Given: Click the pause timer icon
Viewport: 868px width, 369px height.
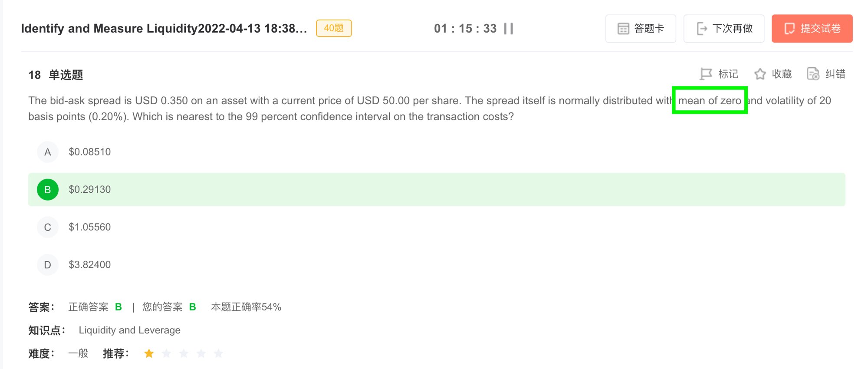Looking at the screenshot, I should pos(509,29).
